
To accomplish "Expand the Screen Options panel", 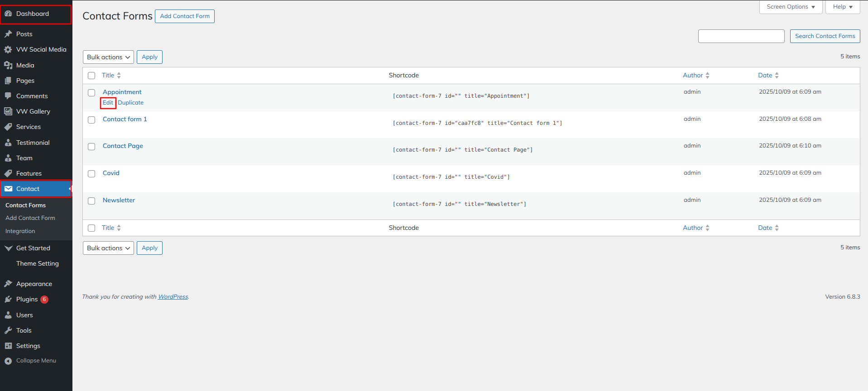I will 791,7.
